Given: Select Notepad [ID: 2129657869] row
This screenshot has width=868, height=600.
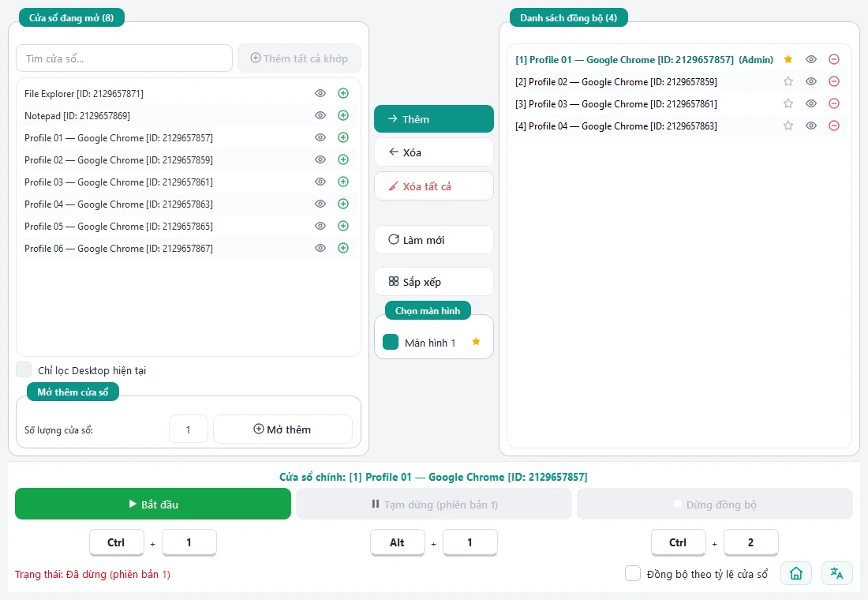Looking at the screenshot, I should tap(189, 115).
